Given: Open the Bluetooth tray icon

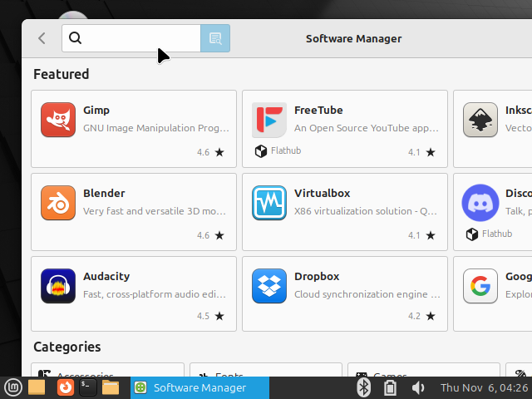Looking at the screenshot, I should click(363, 387).
